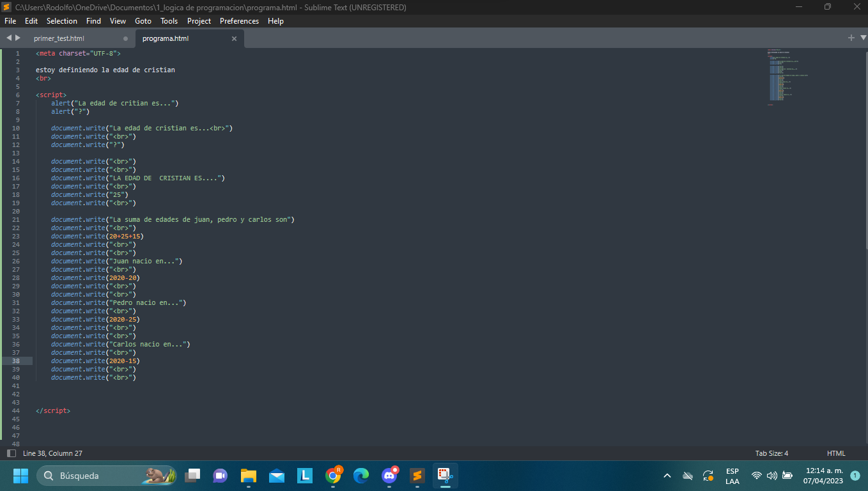This screenshot has height=491, width=868.
Task: Open the Edit menu
Action: pos(31,21)
